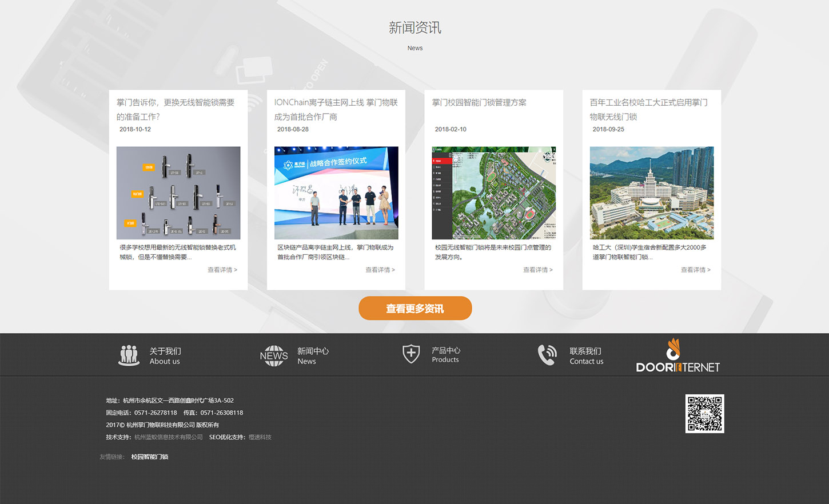The width and height of the screenshot is (829, 504).
Task: Open headline 掌门校园智能门锁管理方案
Action: point(479,103)
